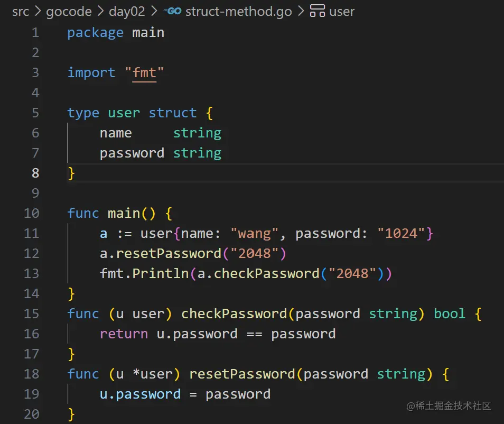Expand chevron after day02 breadcrumb
The width and height of the screenshot is (504, 424).
point(154,11)
